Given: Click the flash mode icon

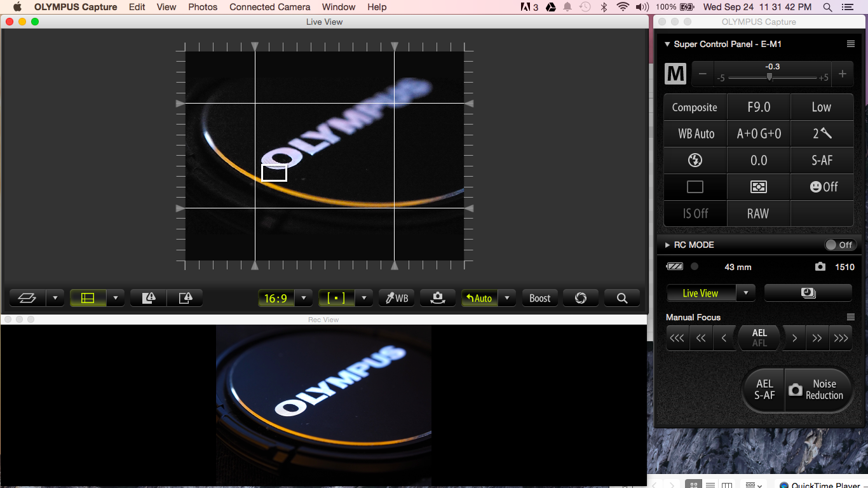Looking at the screenshot, I should click(695, 161).
